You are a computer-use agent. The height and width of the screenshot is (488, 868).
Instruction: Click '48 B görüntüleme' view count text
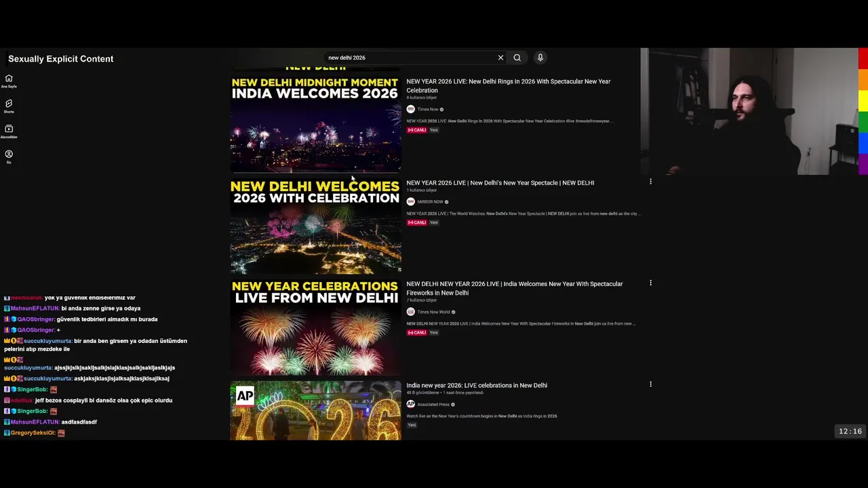(424, 392)
